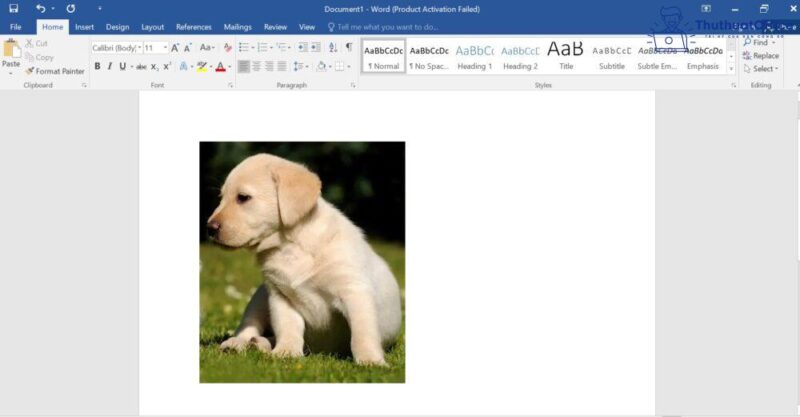Click the Redo icon in title bar
Screen dimensions: 800x417
[71, 9]
